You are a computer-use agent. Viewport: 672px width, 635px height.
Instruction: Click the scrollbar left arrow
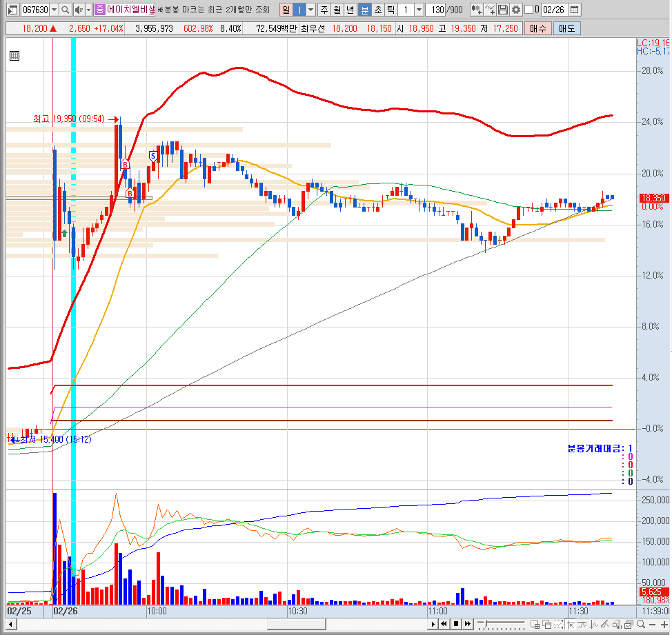[11, 624]
